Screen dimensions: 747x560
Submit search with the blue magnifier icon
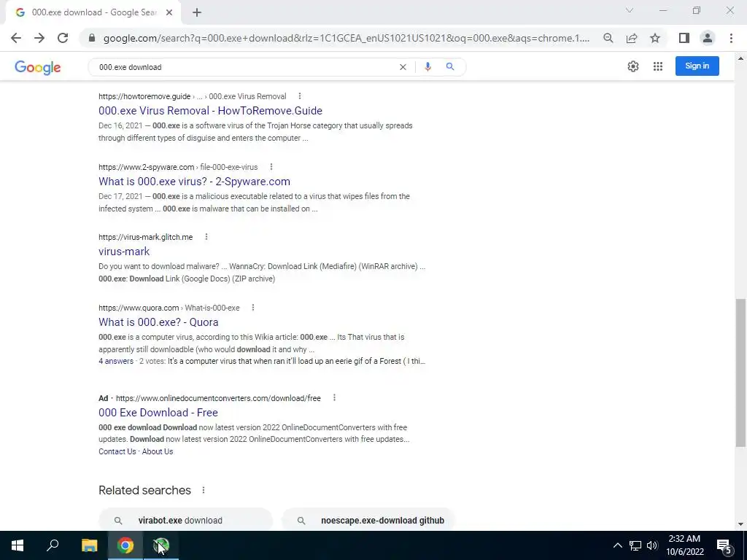pos(449,67)
